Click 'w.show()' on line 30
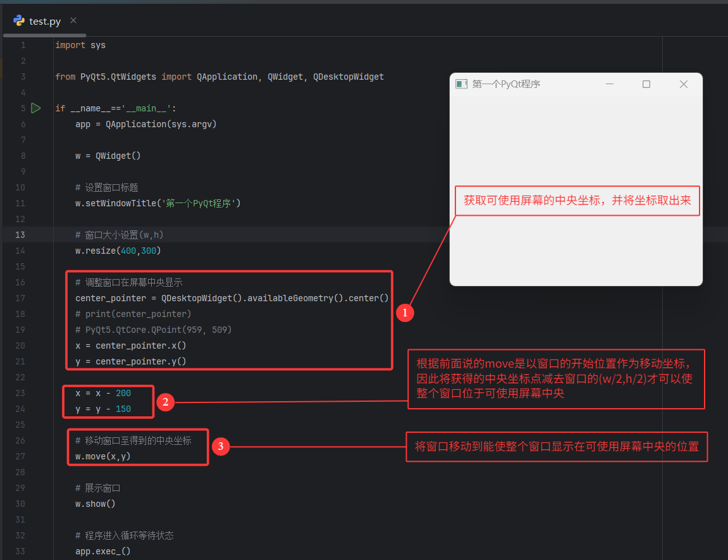728x560 pixels. 95,504
